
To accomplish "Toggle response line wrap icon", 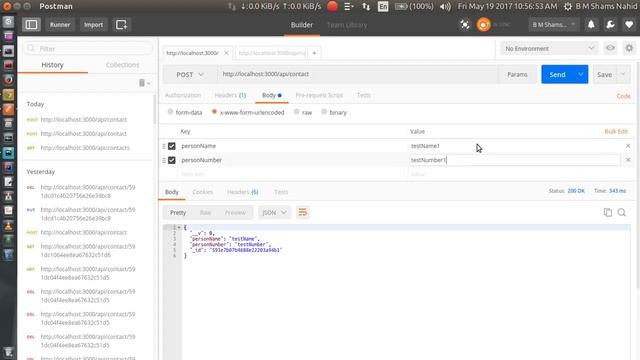I will coord(302,212).
